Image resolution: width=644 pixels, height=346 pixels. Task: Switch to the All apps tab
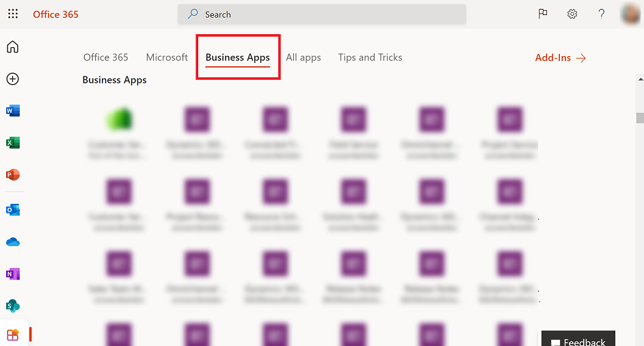point(304,57)
